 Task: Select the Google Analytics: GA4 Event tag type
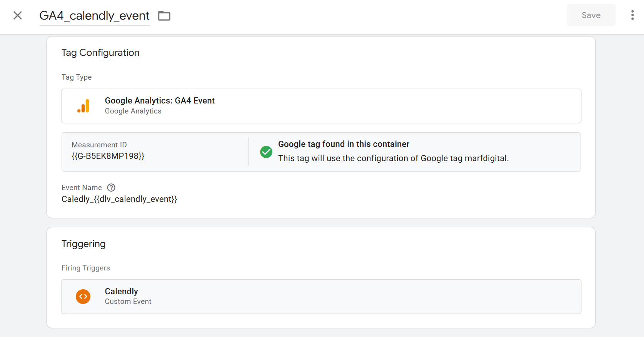(x=321, y=106)
